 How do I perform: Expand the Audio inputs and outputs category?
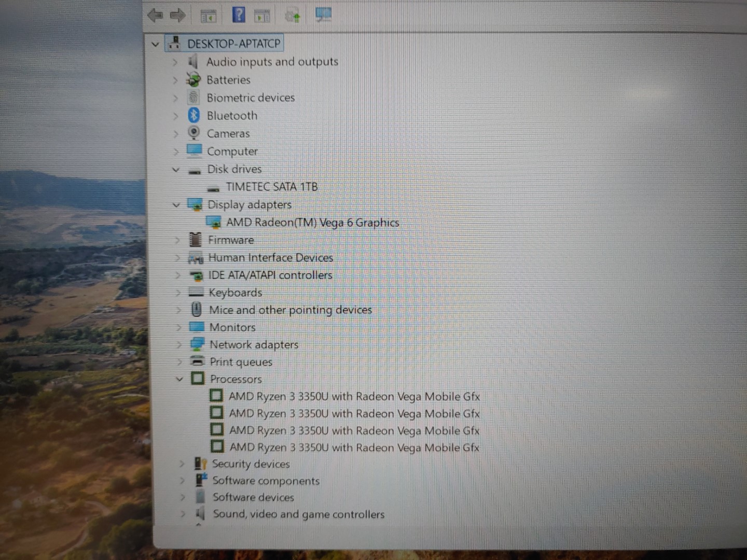[175, 62]
